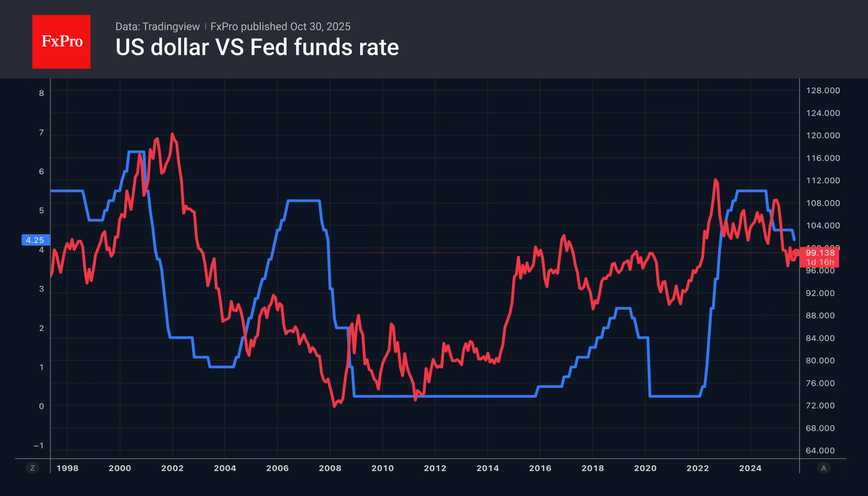Click the 'US dollar VS Fed funds rate' title

(257, 47)
